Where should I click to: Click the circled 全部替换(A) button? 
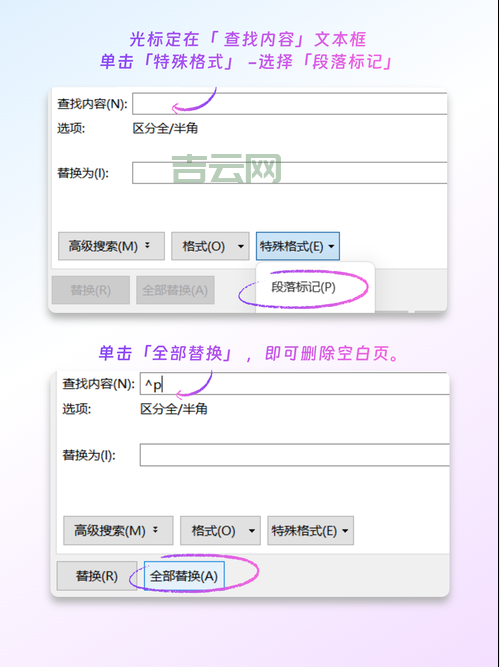point(184,576)
